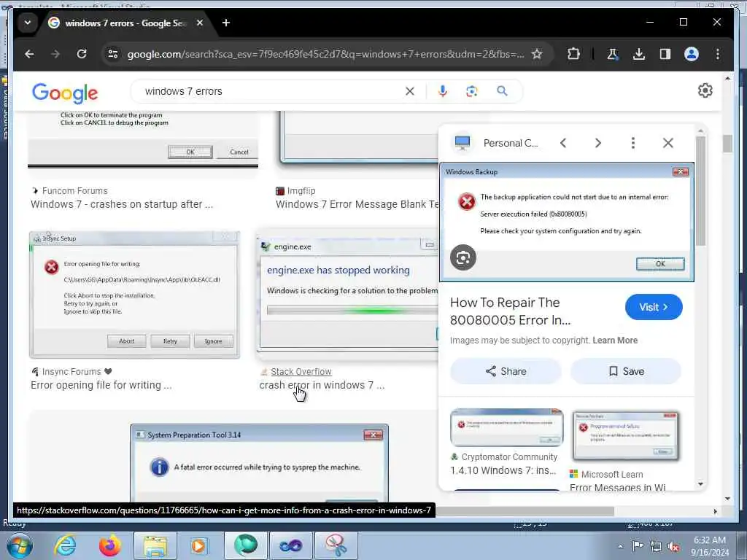
Task: Open the Learn More copyright link
Action: pyautogui.click(x=614, y=341)
